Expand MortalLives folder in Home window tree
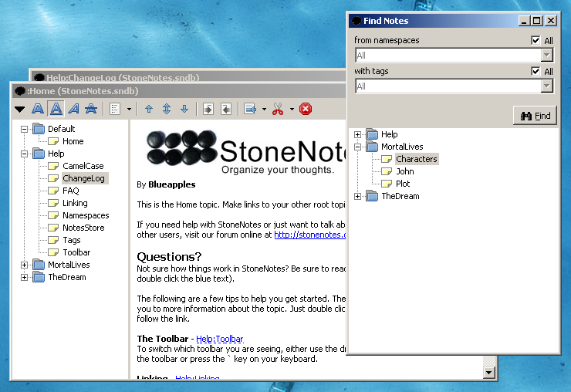The height and width of the screenshot is (392, 571). coord(25,265)
